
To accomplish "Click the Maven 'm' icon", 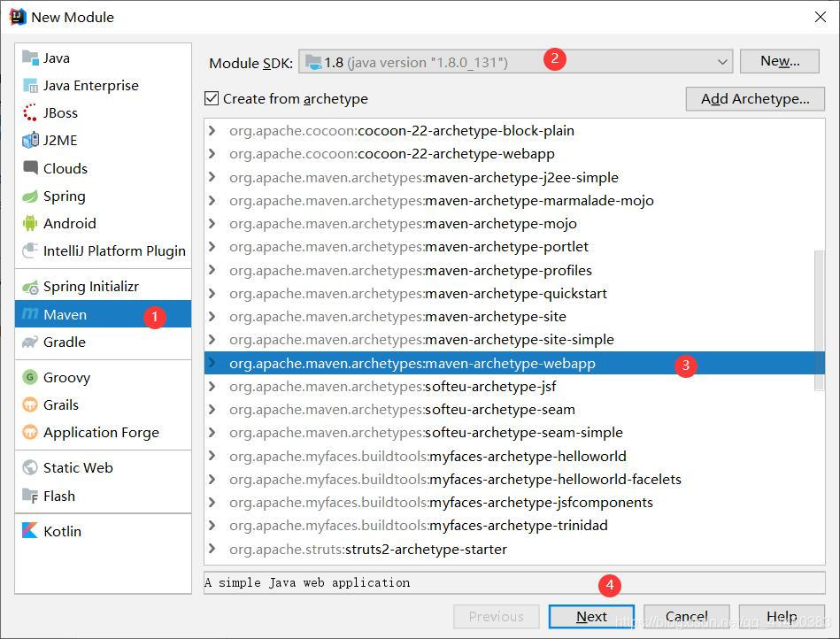I will click(30, 314).
